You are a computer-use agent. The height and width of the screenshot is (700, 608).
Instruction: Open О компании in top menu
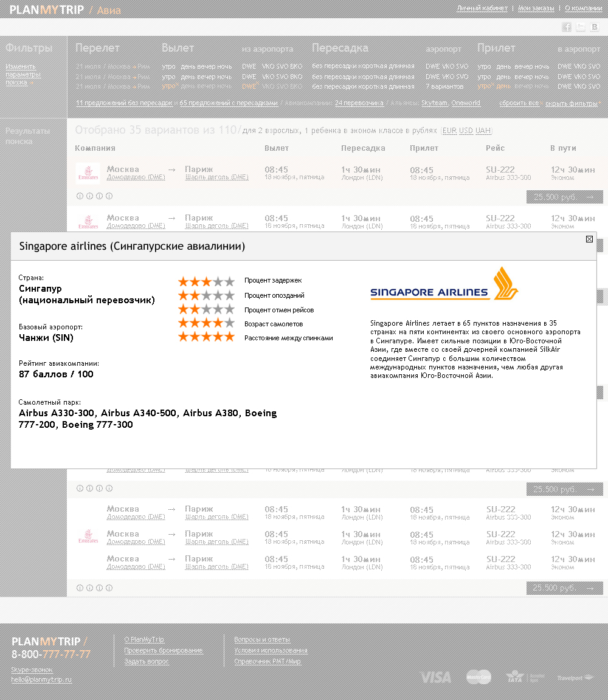click(584, 8)
